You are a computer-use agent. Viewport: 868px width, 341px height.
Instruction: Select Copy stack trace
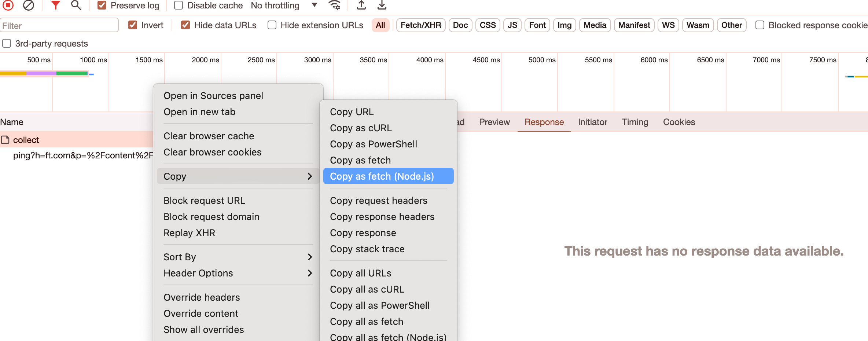click(x=388, y=249)
